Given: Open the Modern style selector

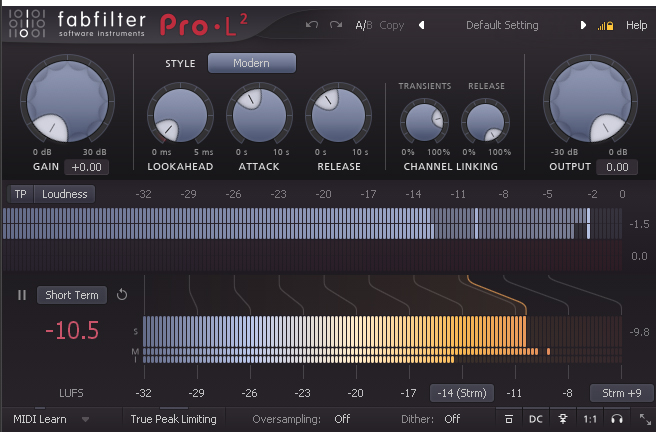Looking at the screenshot, I should tap(251, 63).
